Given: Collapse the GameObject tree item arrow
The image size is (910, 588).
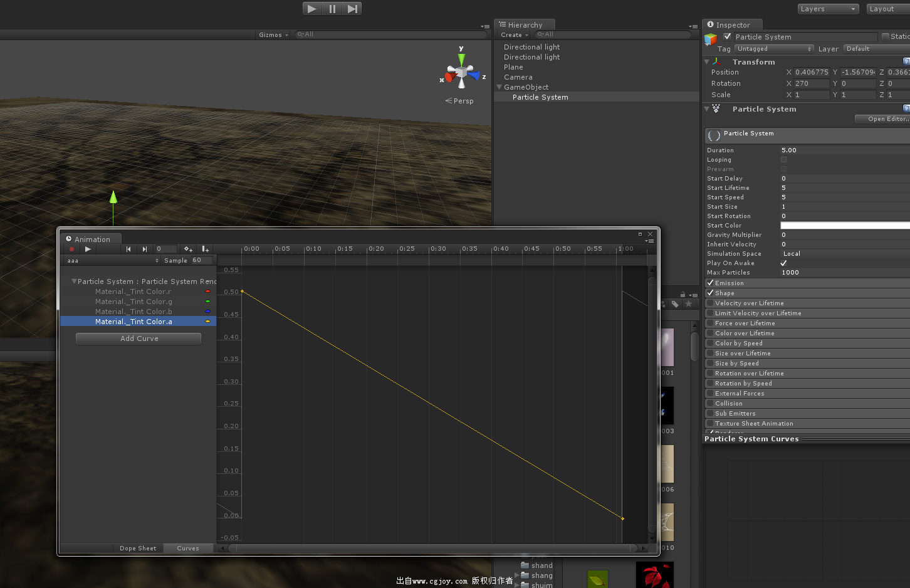Looking at the screenshot, I should pyautogui.click(x=499, y=87).
